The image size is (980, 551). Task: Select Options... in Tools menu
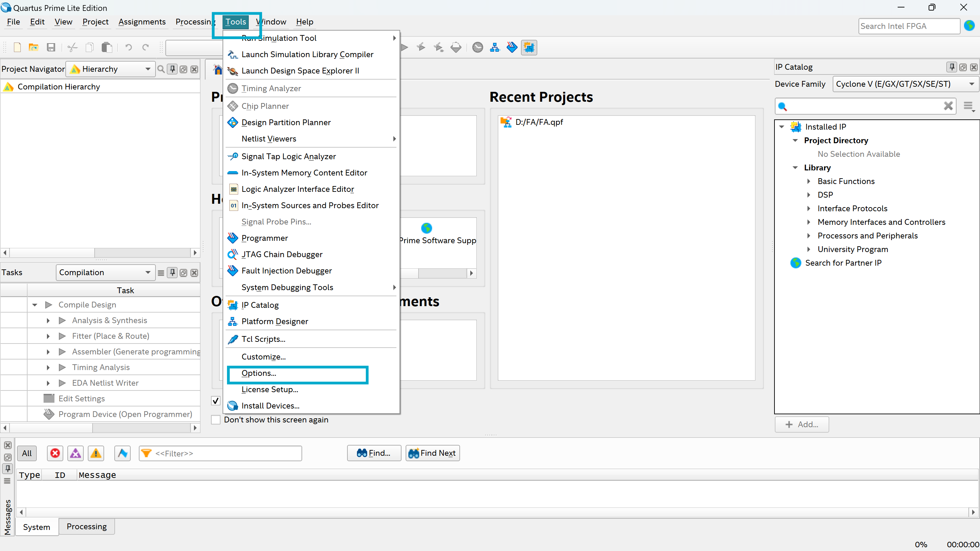(259, 373)
